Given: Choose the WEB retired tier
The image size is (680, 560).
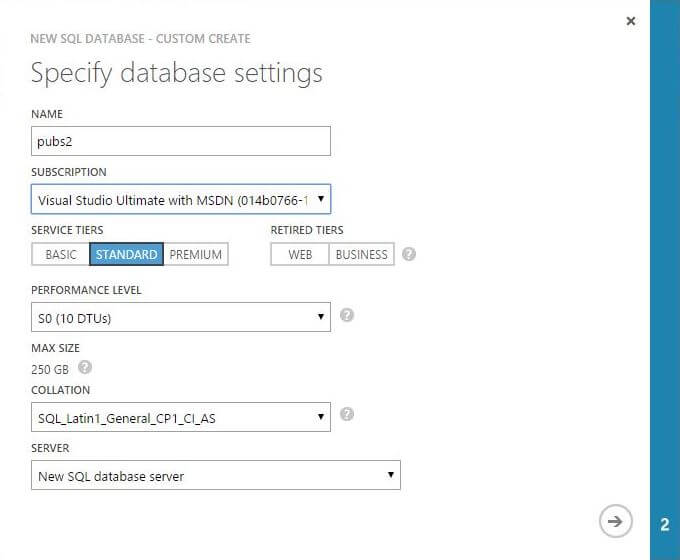Looking at the screenshot, I should [x=300, y=255].
